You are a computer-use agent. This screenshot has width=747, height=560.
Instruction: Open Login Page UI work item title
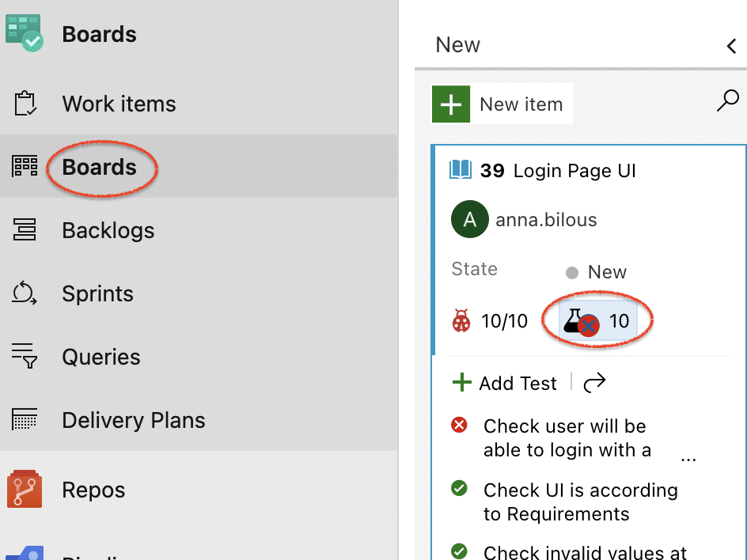click(574, 171)
